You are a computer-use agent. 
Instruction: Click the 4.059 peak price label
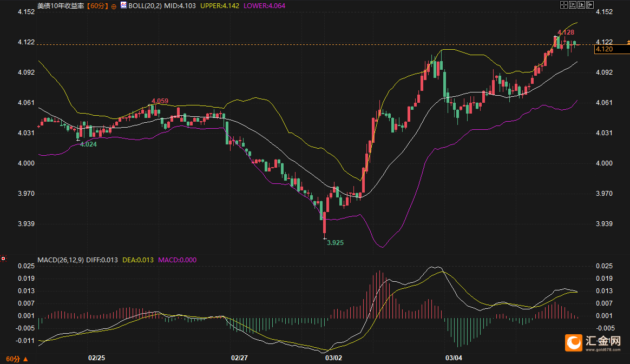(160, 101)
